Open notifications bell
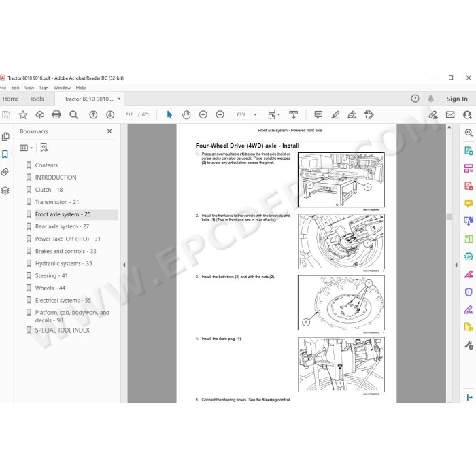The image size is (476, 476). tap(430, 99)
